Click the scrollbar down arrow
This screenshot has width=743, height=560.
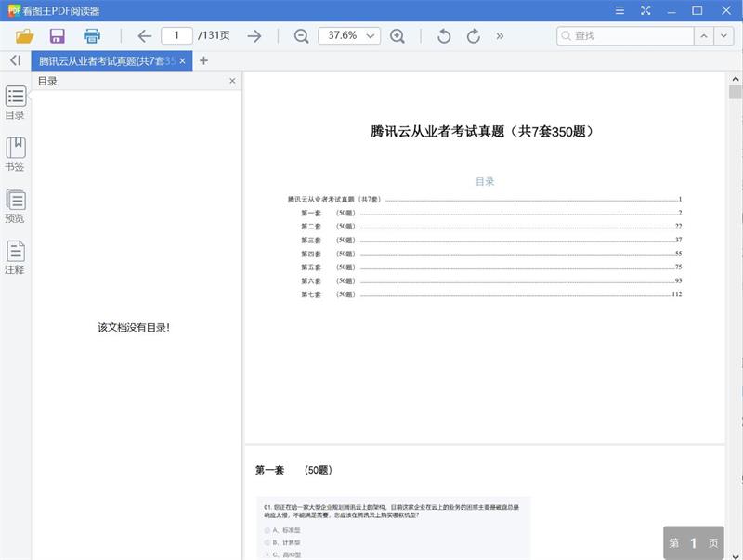click(735, 555)
